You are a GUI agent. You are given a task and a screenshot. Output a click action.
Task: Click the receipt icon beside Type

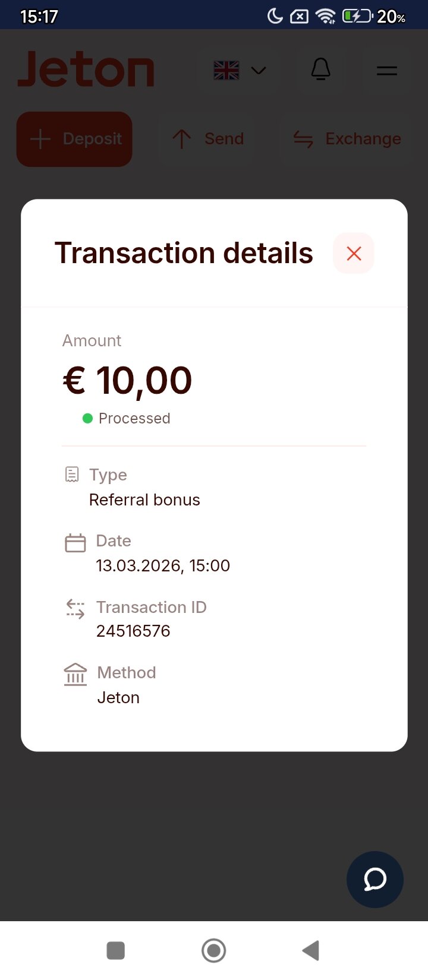tap(72, 475)
